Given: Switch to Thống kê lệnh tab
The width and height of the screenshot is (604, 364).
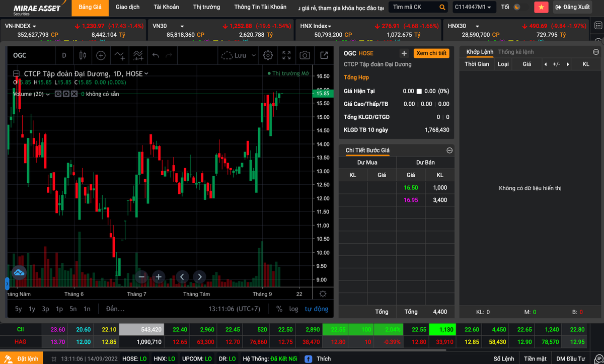Looking at the screenshot, I should click(x=515, y=52).
